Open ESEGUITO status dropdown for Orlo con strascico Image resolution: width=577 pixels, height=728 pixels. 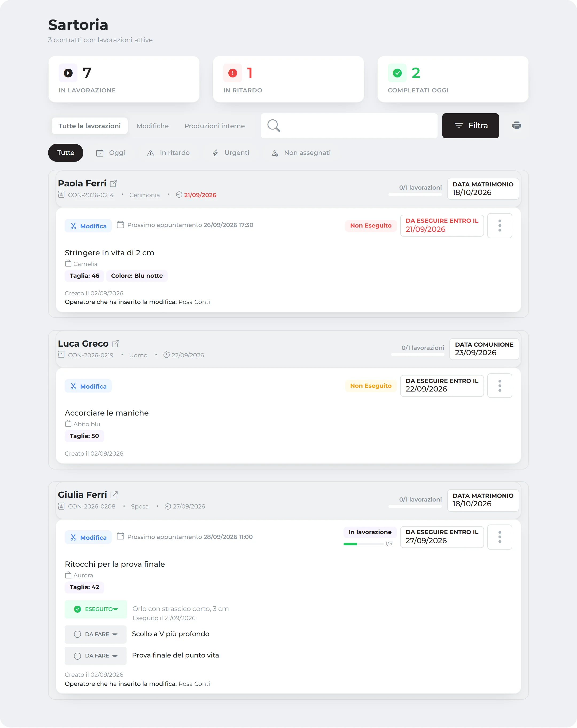pos(96,609)
